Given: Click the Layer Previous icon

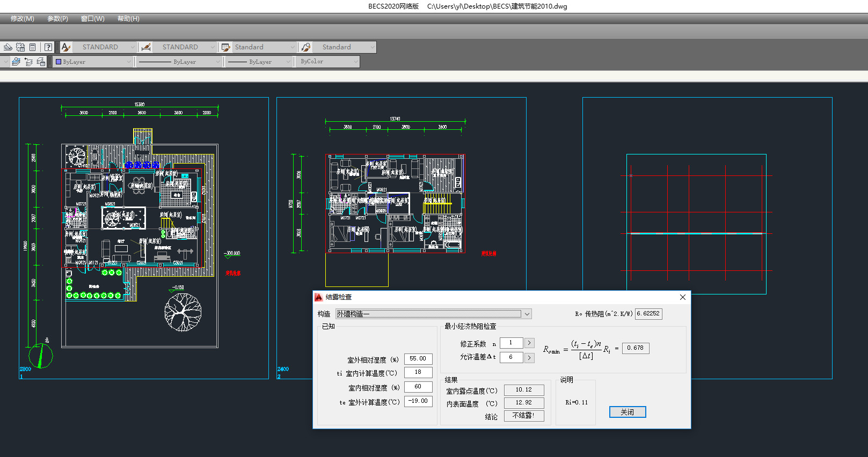Looking at the screenshot, I should [28, 62].
